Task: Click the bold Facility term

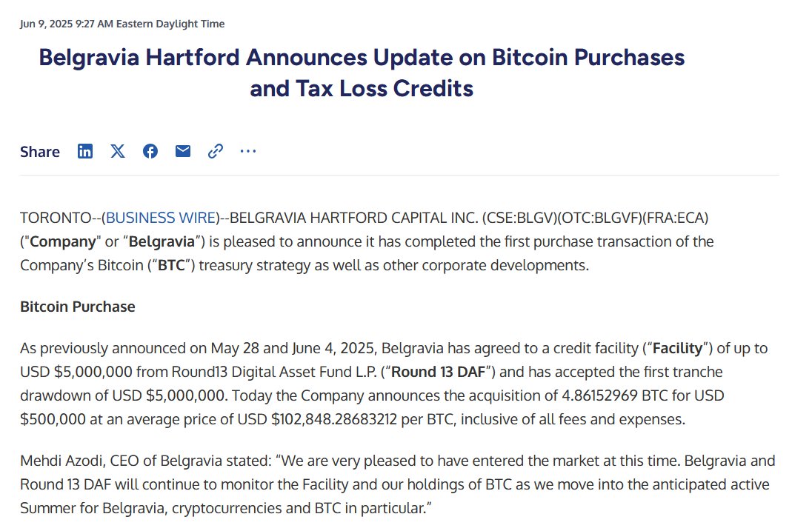Action: point(677,348)
